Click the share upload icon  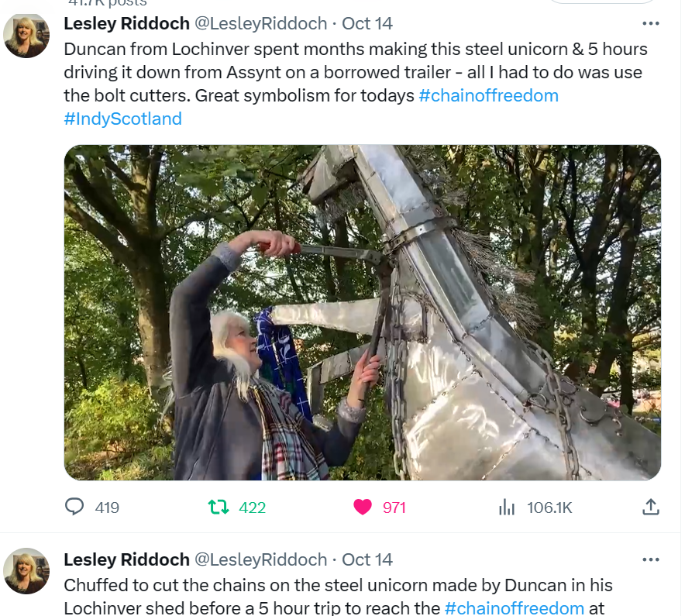pos(650,507)
